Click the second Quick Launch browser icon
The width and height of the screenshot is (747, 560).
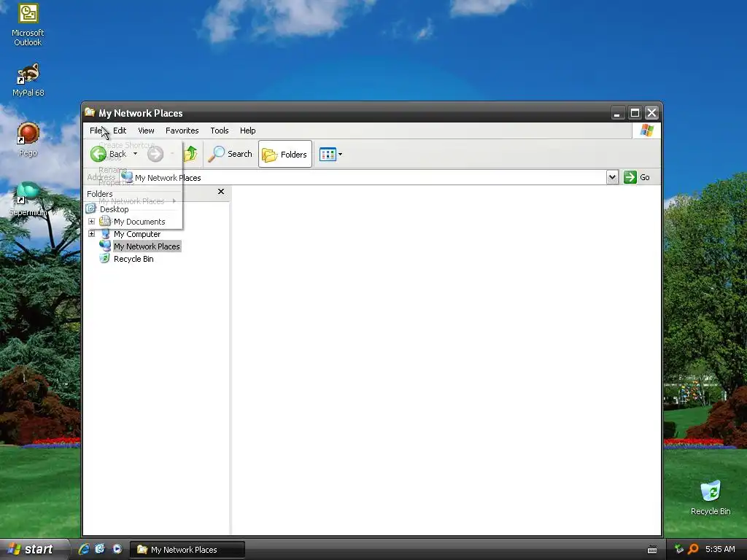[x=100, y=549]
